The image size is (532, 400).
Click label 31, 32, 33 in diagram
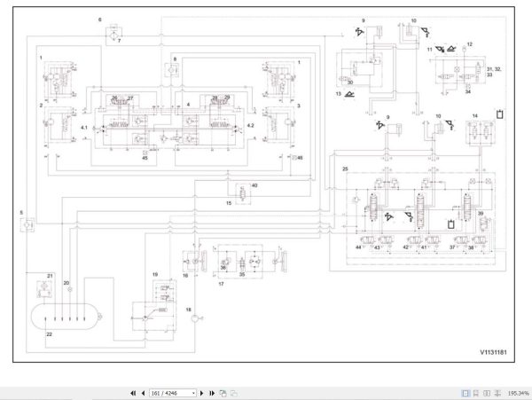pos(494,72)
